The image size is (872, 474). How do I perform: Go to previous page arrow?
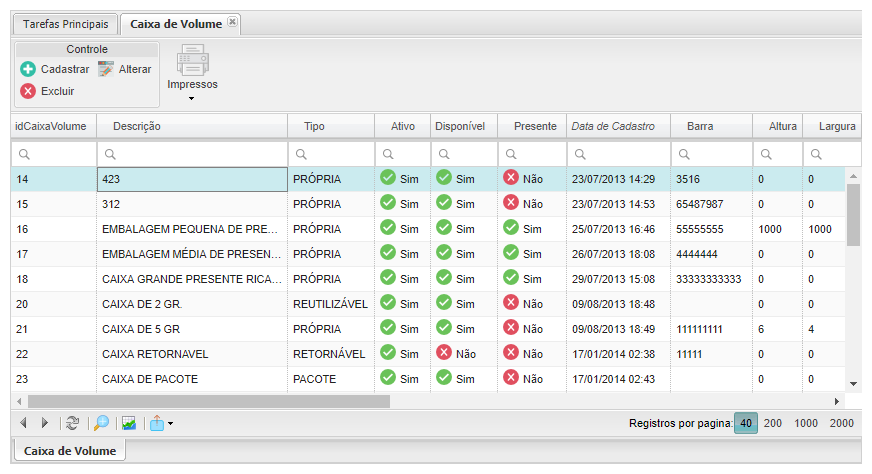(23, 423)
